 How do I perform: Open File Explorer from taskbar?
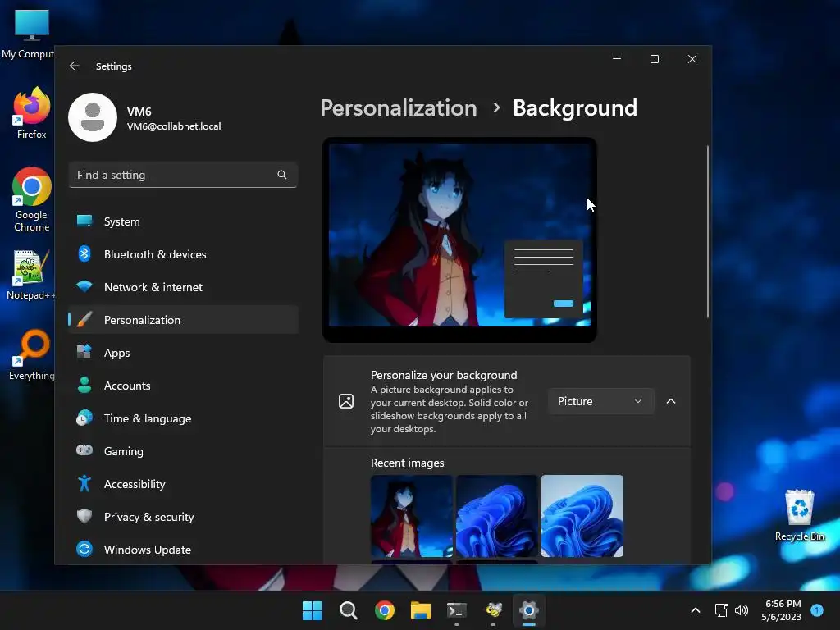pyautogui.click(x=421, y=610)
